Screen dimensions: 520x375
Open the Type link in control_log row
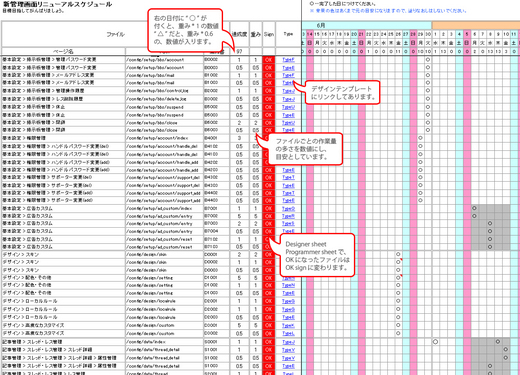(288, 91)
